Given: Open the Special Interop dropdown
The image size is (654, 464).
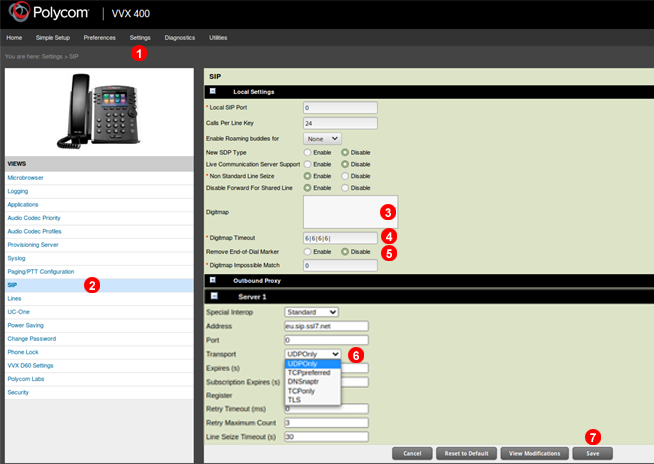Looking at the screenshot, I should 312,312.
